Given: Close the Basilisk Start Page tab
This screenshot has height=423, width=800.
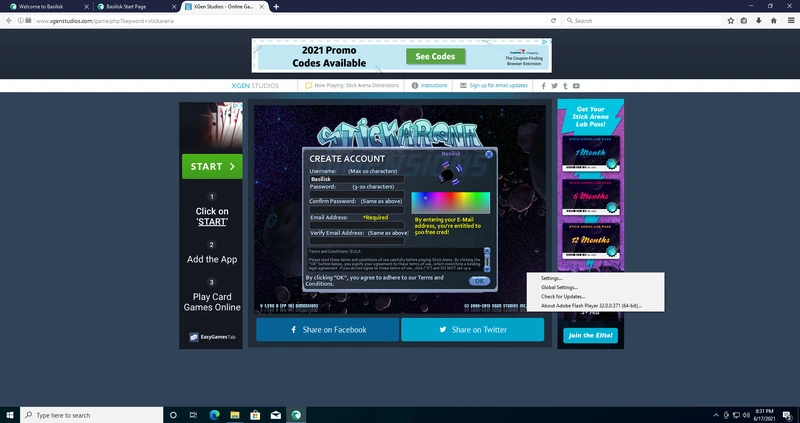Looking at the screenshot, I should point(174,7).
